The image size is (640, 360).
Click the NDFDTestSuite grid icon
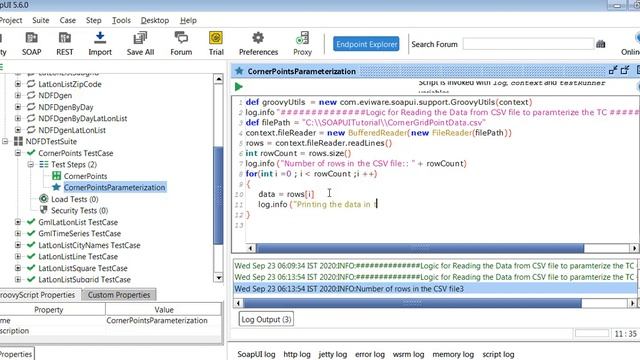pos(18,141)
